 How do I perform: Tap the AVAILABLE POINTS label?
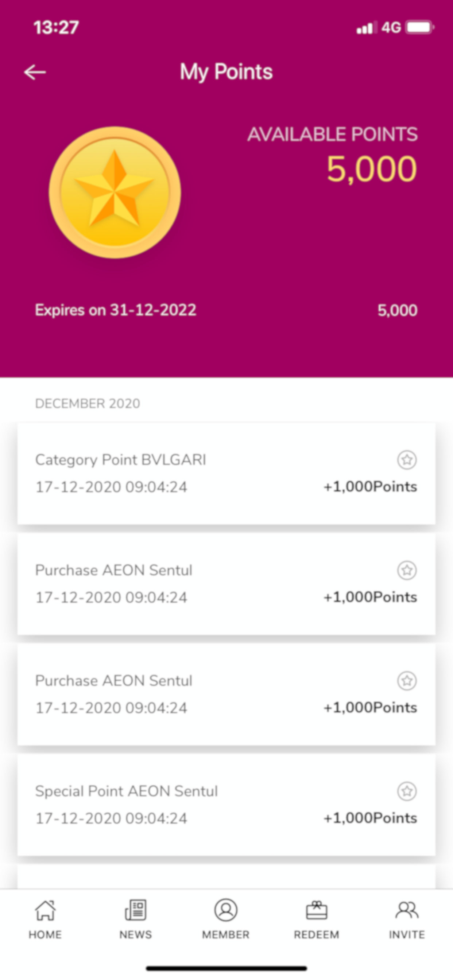pos(333,134)
